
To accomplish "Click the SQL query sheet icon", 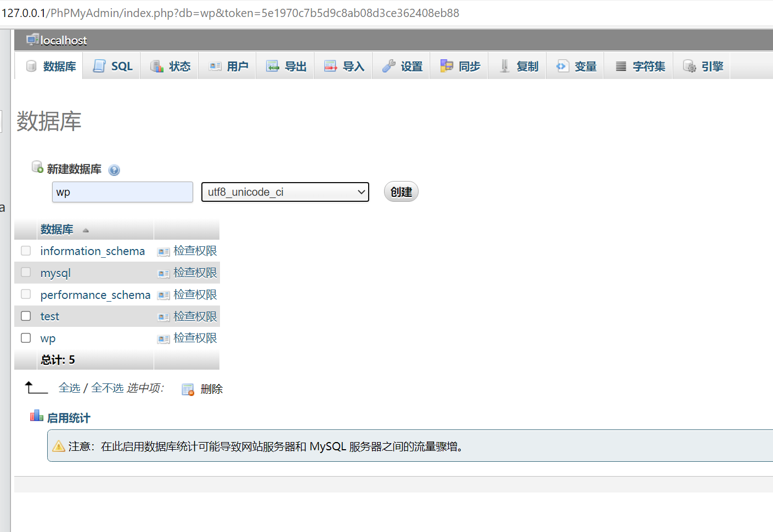I will pyautogui.click(x=99, y=66).
